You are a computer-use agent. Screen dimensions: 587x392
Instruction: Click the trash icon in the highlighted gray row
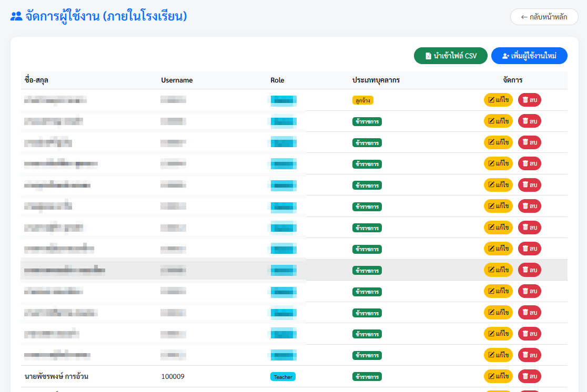tap(525, 270)
